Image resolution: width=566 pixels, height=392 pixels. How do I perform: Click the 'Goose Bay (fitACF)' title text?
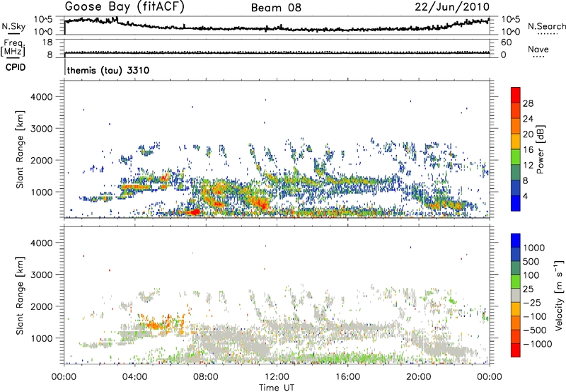coord(125,7)
